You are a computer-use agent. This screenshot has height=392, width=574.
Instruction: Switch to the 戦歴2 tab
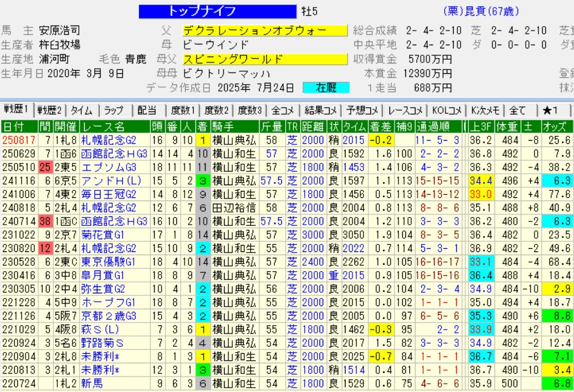tap(50, 110)
